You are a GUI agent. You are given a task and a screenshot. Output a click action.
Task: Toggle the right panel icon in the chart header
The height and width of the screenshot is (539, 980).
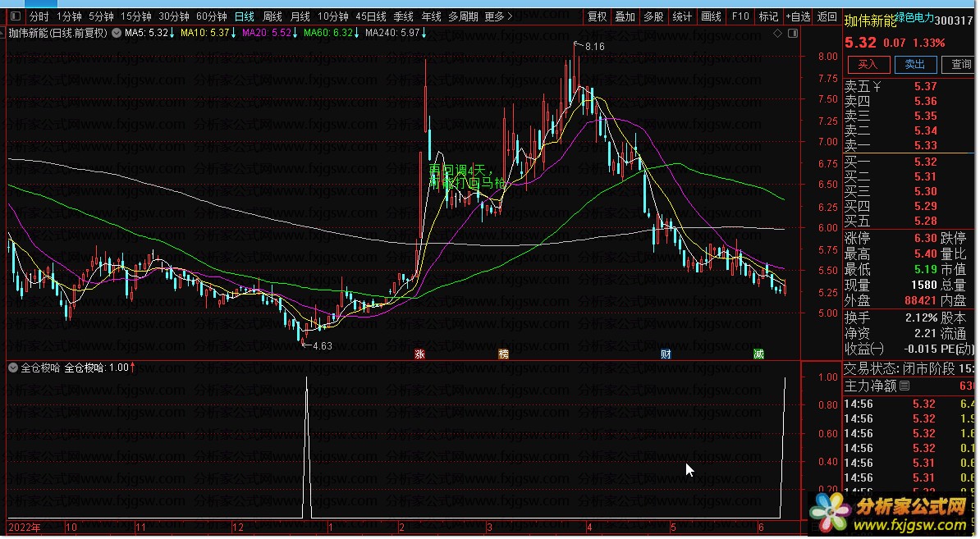tap(793, 33)
